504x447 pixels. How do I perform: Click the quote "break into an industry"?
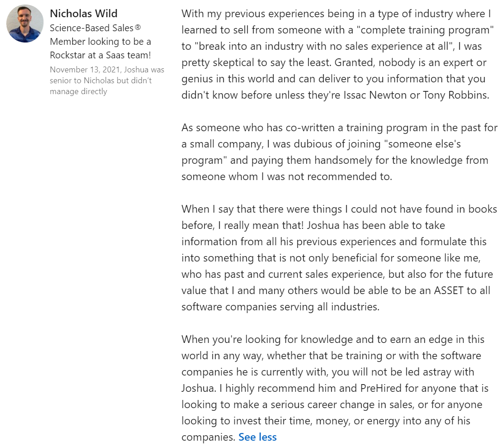coord(254,47)
